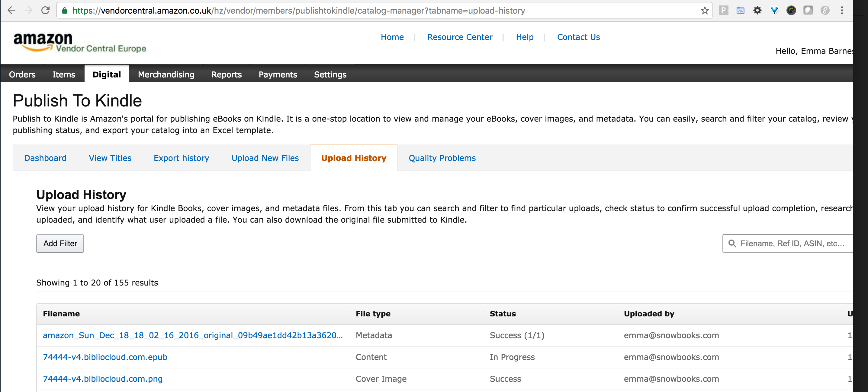Open the Chrome three-dot menu

click(842, 11)
